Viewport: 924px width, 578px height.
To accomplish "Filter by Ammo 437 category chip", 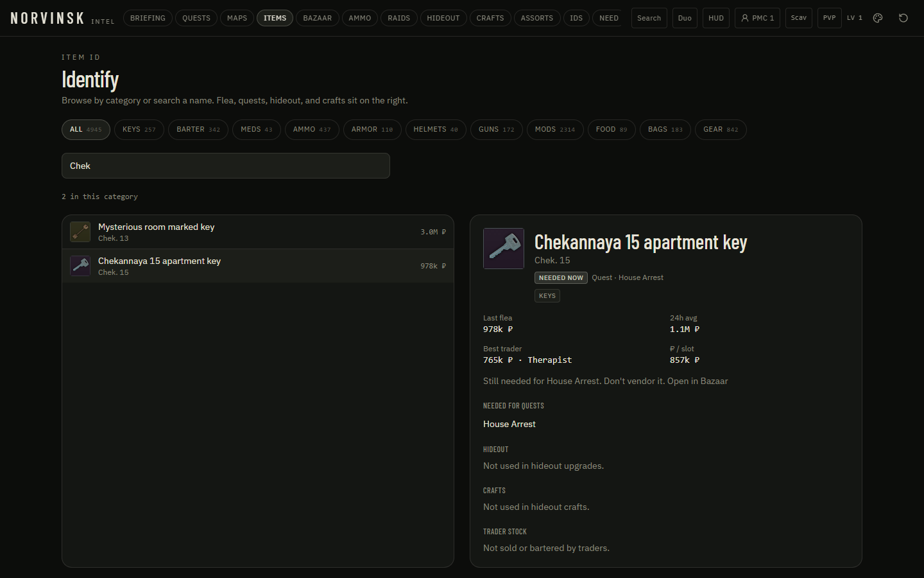I will (x=312, y=130).
